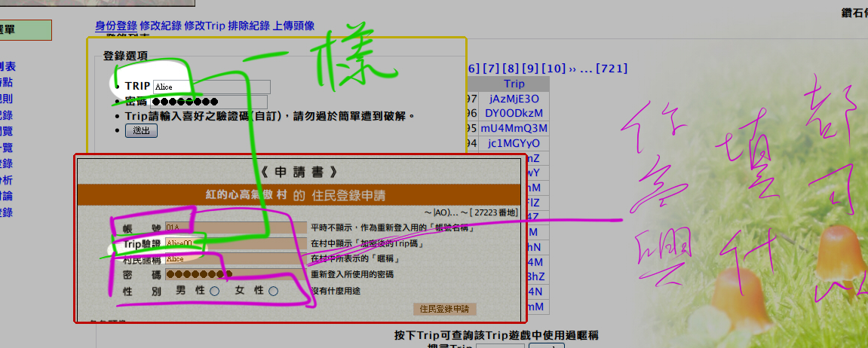The height and width of the screenshot is (348, 868).
Task: Open the 上傳頭像 link
Action: (293, 26)
